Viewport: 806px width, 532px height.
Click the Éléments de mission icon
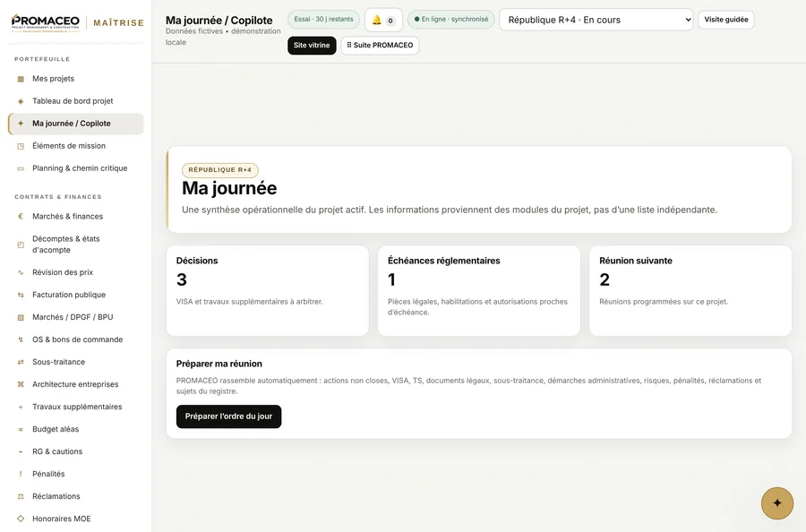point(21,146)
